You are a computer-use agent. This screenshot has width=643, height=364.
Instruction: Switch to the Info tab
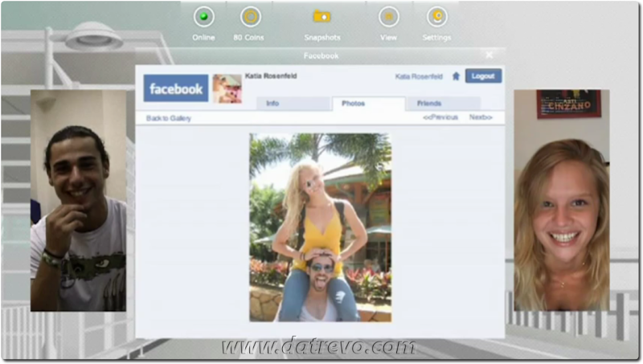click(293, 104)
